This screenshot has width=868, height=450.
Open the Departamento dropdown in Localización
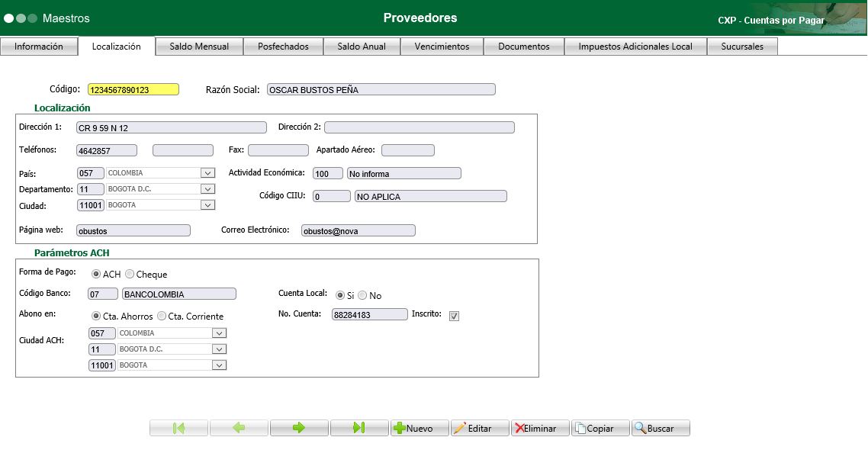coord(207,189)
